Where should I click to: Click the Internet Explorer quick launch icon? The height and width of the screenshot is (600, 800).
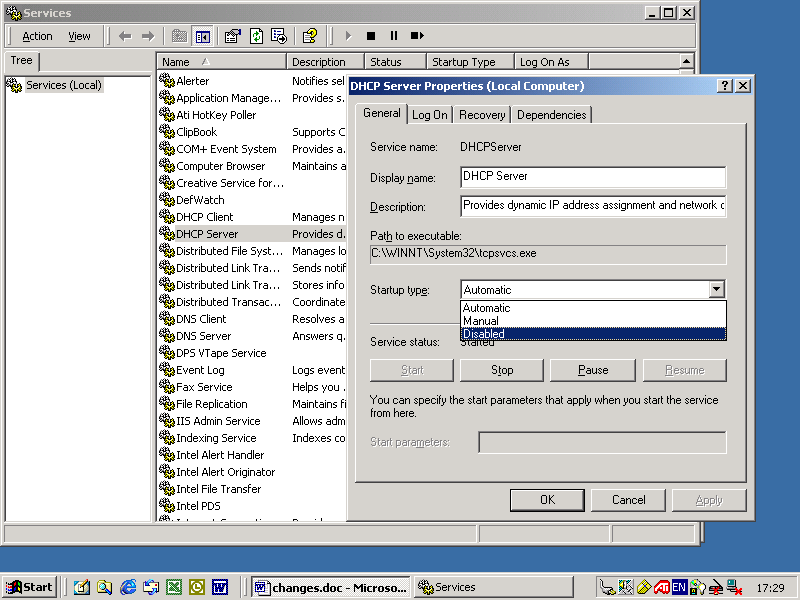click(128, 587)
